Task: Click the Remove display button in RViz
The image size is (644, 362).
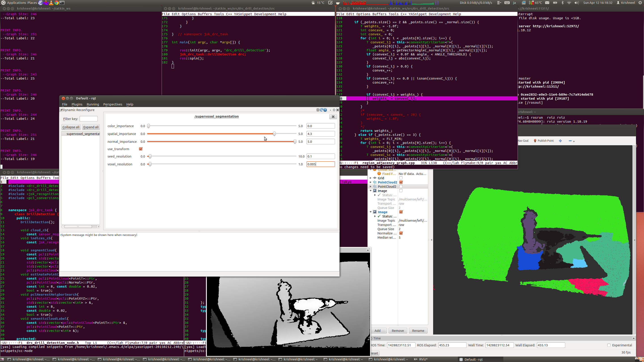Action: point(398,330)
